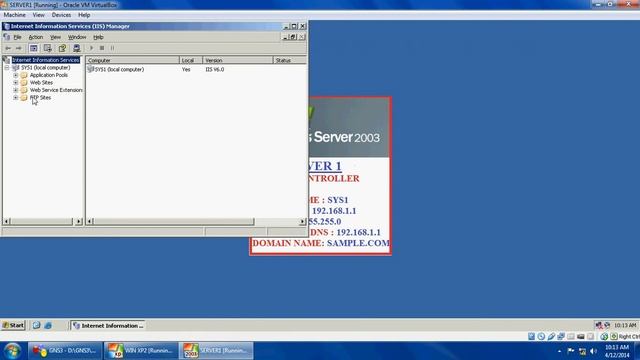Open the Help menu in IIS Manager

[98, 37]
